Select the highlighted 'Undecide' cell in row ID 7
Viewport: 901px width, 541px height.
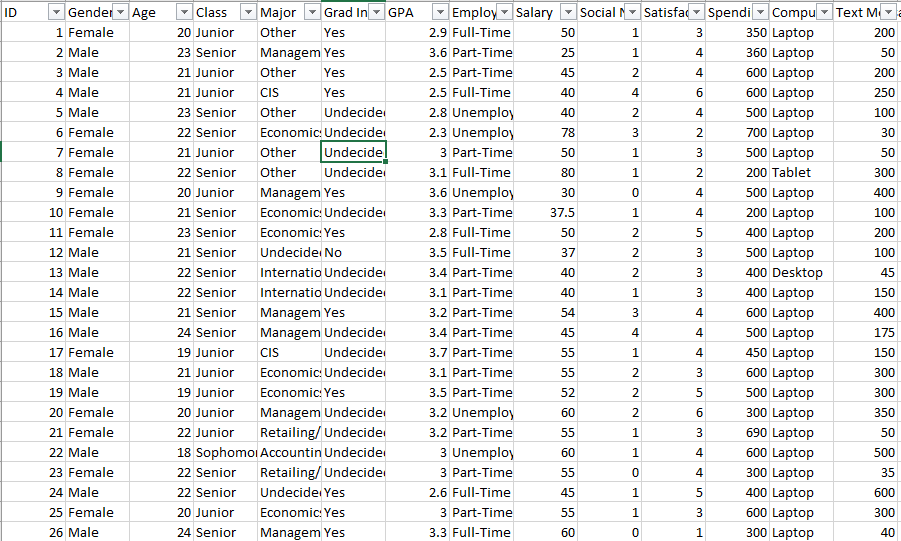click(353, 152)
